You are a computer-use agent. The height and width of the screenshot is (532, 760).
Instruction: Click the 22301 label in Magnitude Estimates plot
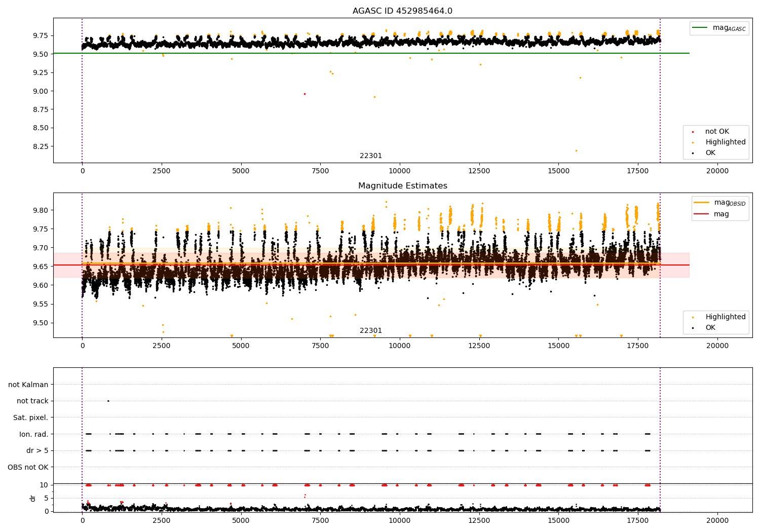click(x=371, y=331)
